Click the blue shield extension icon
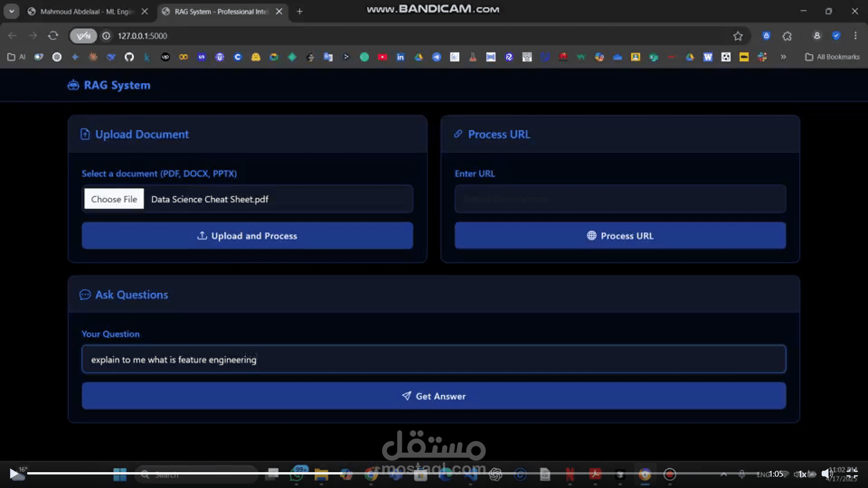This screenshot has width=868, height=488. (766, 36)
